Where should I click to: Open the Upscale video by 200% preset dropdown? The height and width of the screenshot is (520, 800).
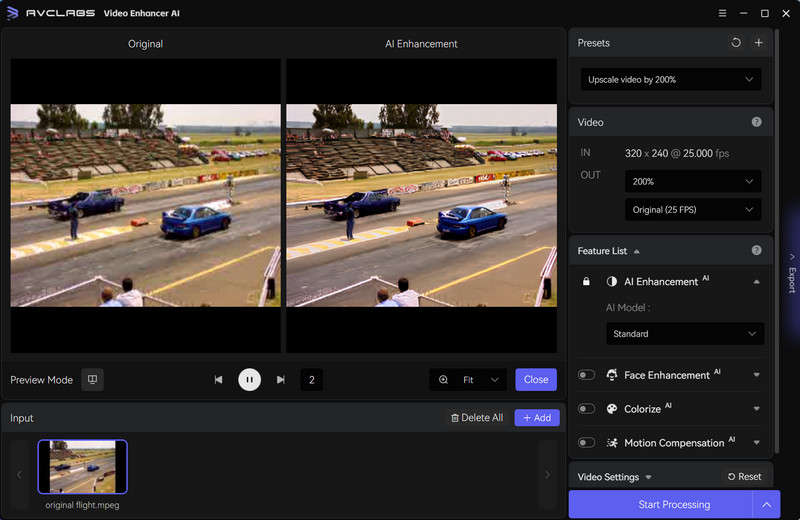(670, 80)
